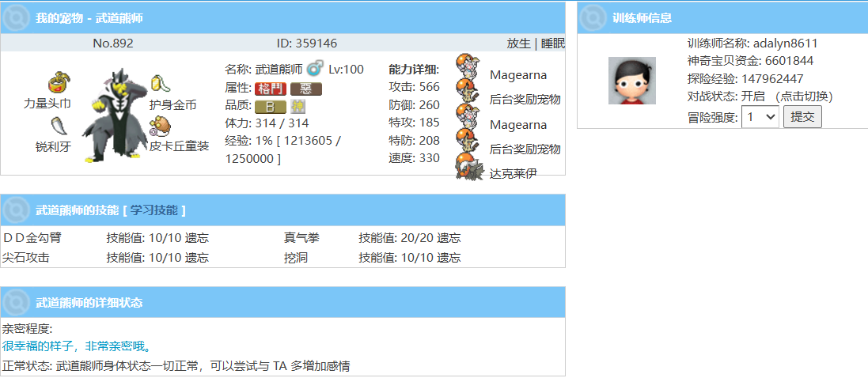The image size is (868, 378).
Task: Click the 遗忘 link for 真气拳
Action: [449, 237]
